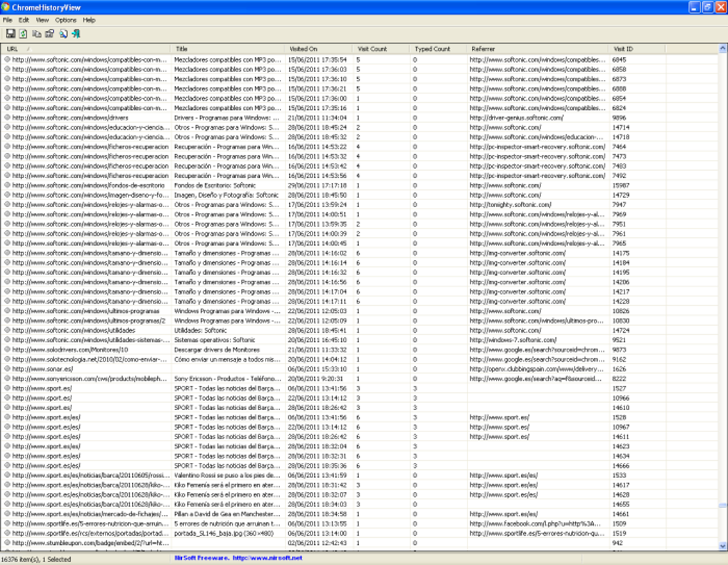Click the Exit toolbar icon
Screen dimensions: 728x565
pyautogui.click(x=76, y=34)
